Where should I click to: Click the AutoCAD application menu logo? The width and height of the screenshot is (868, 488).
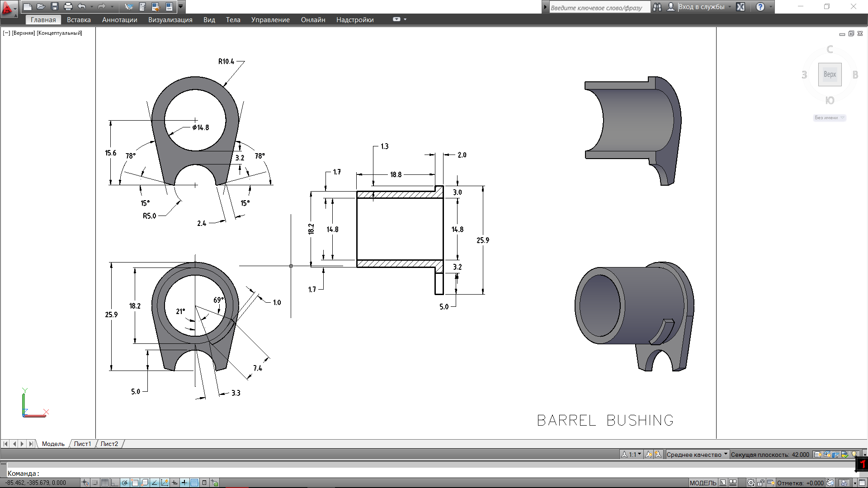point(8,8)
